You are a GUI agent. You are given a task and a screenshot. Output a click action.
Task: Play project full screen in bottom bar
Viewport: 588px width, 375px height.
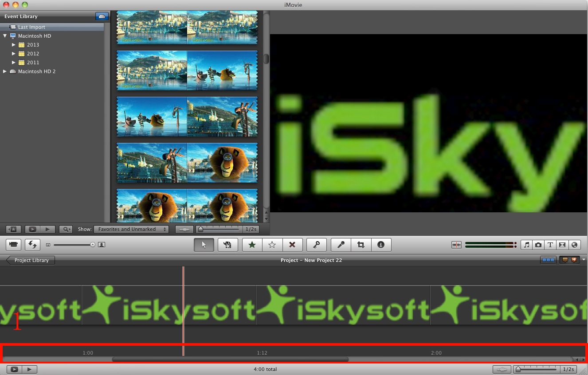coord(14,369)
